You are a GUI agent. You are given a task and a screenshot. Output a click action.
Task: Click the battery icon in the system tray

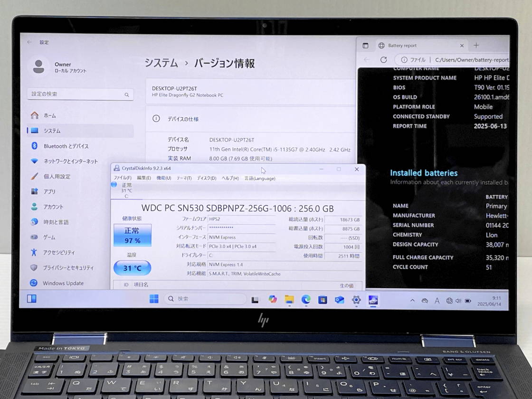(468, 301)
